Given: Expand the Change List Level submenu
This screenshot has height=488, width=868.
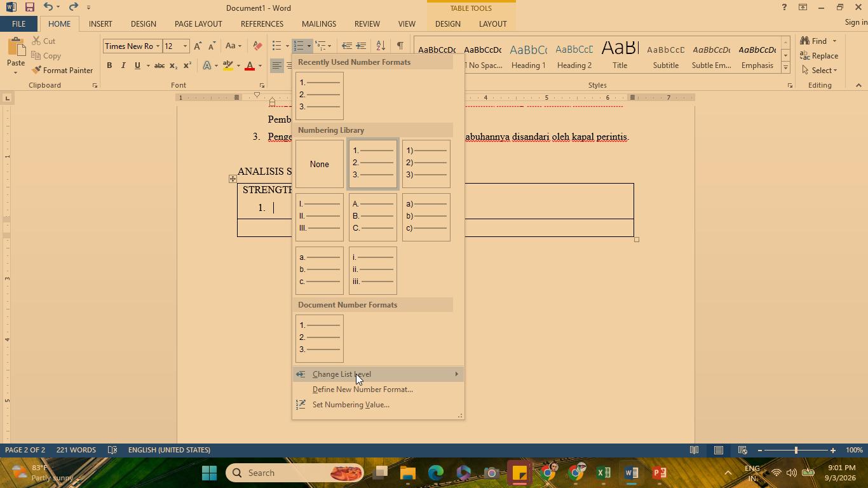Looking at the screenshot, I should coord(378,374).
